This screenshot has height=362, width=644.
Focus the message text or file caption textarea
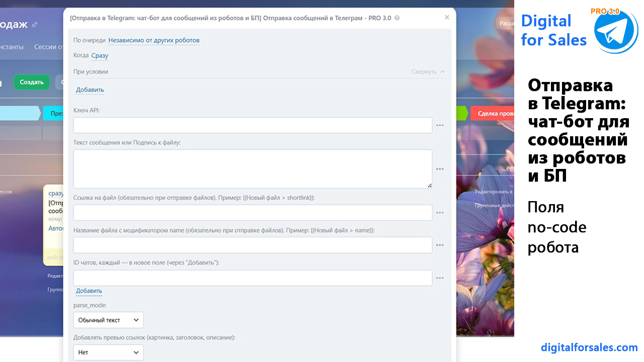[x=253, y=169]
